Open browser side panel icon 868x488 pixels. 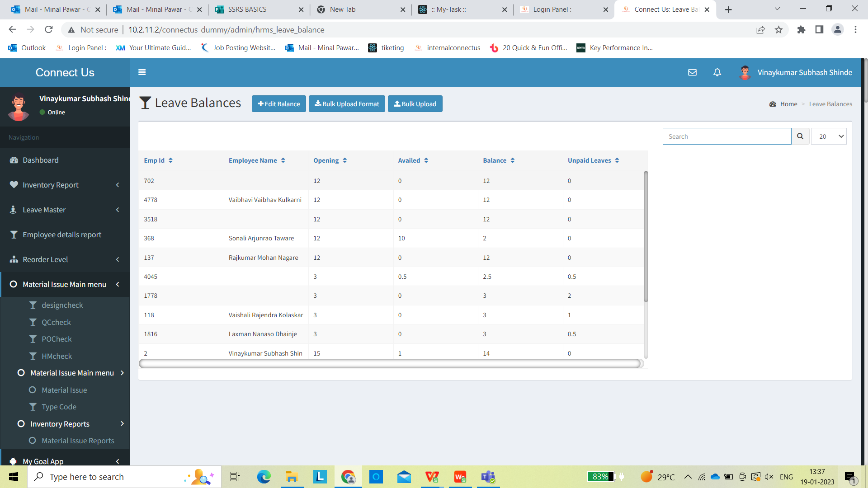819,30
